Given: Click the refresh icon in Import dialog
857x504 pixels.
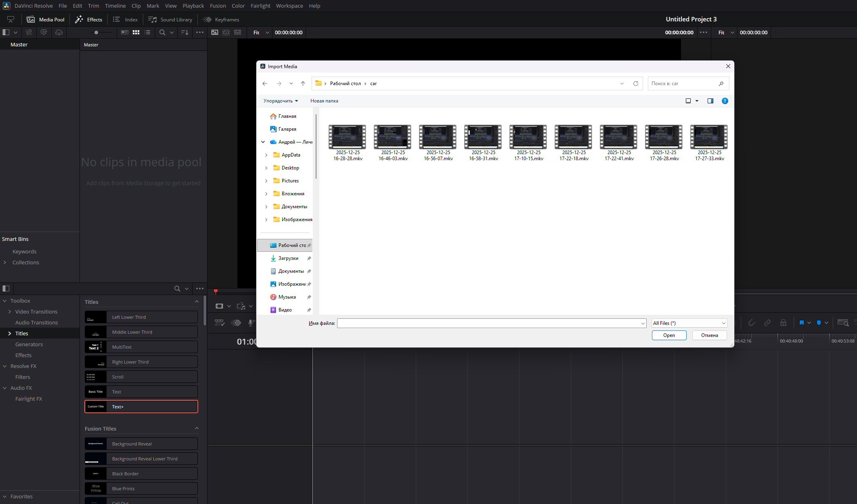Looking at the screenshot, I should (636, 84).
